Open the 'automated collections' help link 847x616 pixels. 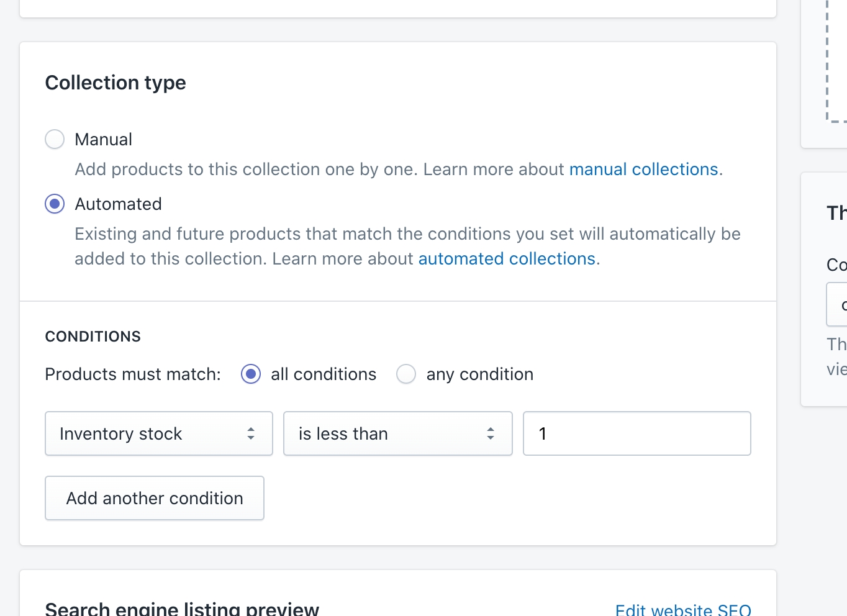tap(507, 258)
